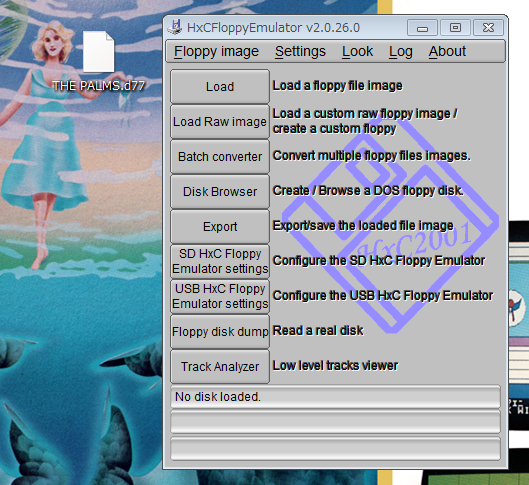The height and width of the screenshot is (485, 529).
Task: Start Floppy disk dump
Action: click(220, 332)
